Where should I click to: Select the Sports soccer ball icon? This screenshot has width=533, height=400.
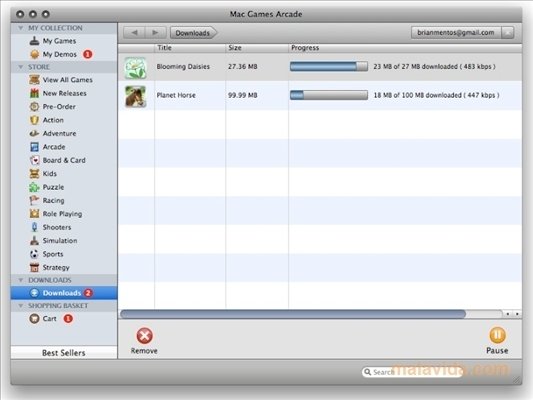click(x=34, y=254)
